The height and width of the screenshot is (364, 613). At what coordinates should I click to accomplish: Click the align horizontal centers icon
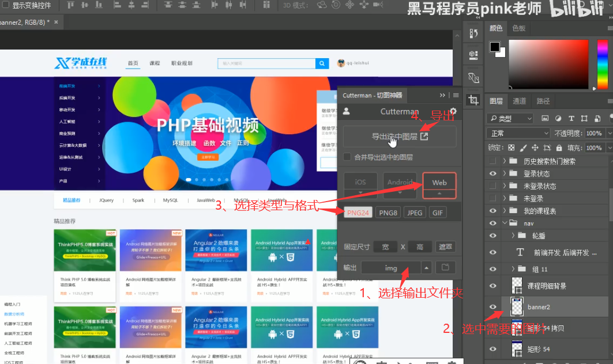(x=131, y=5)
